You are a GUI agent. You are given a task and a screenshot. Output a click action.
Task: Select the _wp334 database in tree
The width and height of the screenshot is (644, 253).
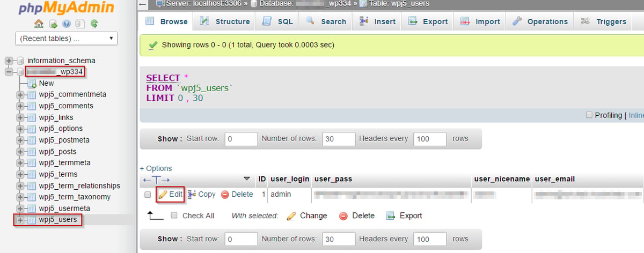click(55, 72)
